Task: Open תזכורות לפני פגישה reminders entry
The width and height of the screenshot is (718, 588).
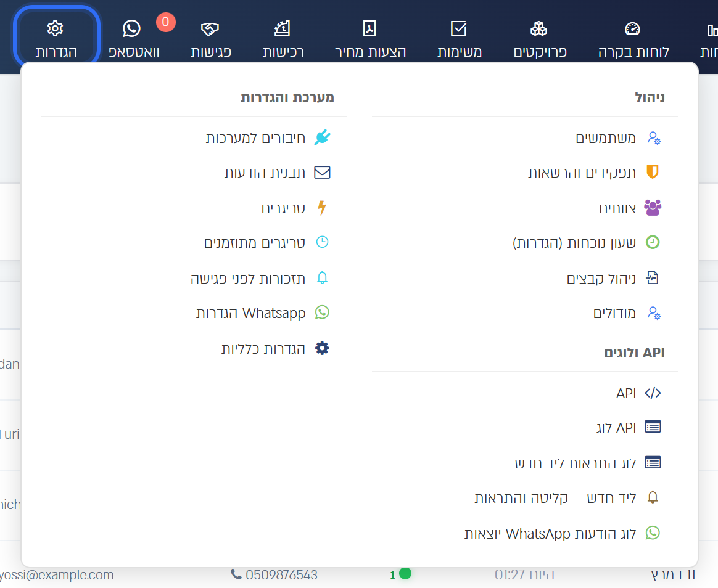Action: pyautogui.click(x=260, y=278)
